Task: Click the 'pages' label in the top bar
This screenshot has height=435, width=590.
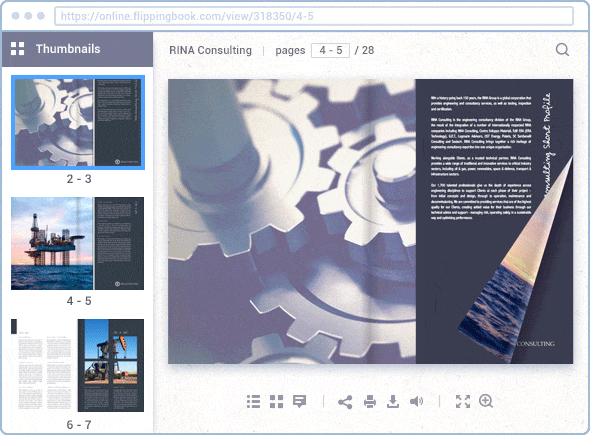Action: click(290, 51)
